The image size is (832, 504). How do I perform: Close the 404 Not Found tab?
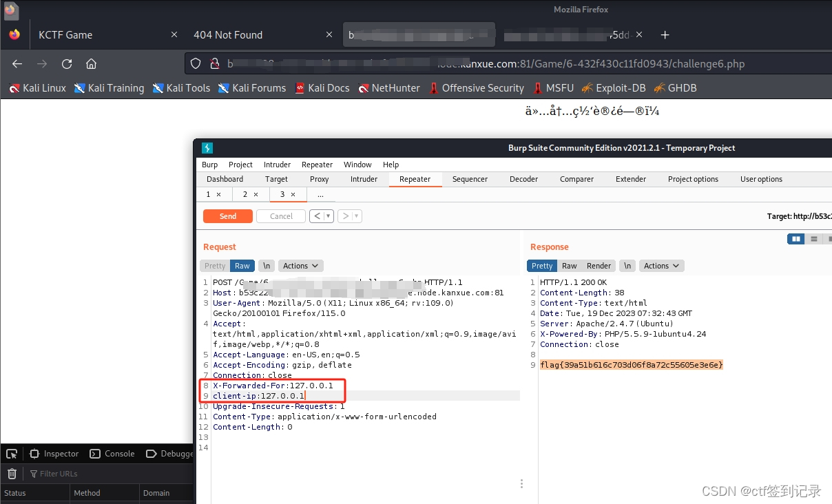pyautogui.click(x=329, y=34)
